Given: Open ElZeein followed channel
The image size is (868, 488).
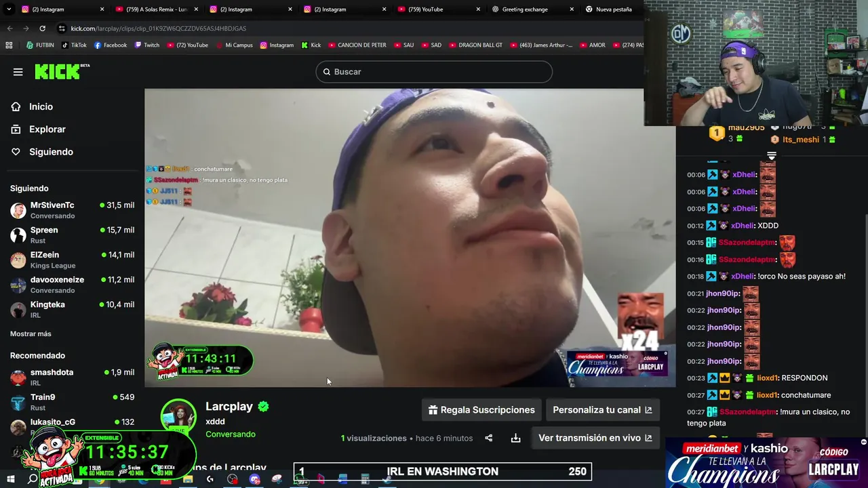Looking at the screenshot, I should (72, 260).
